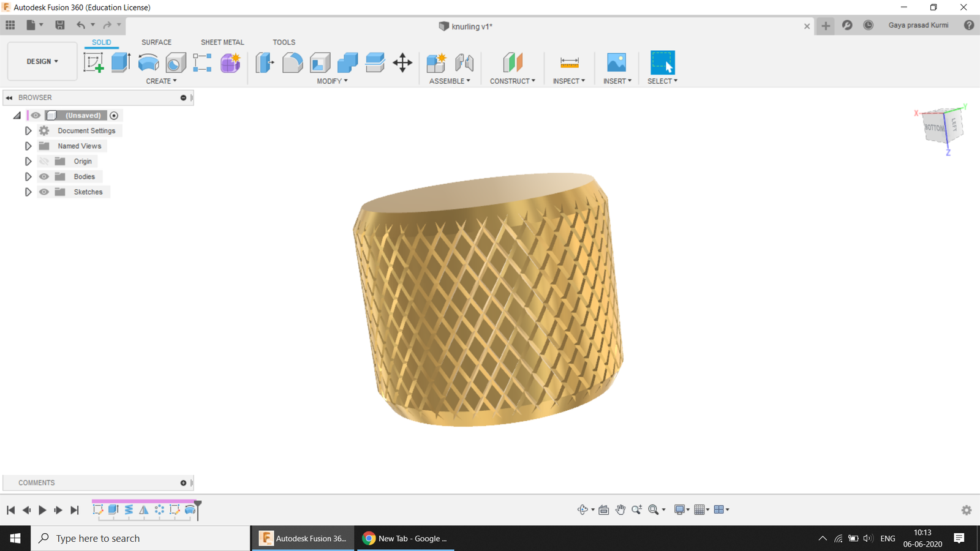Play the timeline
The height and width of the screenshot is (551, 980).
click(x=42, y=510)
